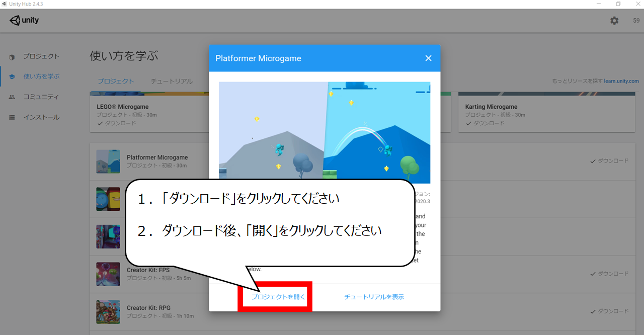Open the Creator Kit: RPG thumbnail
The image size is (644, 335).
coord(108,312)
